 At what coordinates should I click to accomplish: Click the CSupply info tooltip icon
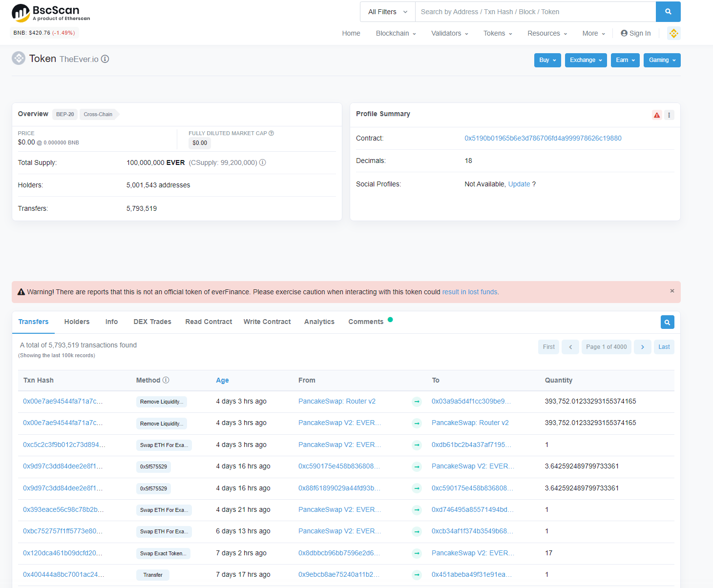click(x=263, y=162)
